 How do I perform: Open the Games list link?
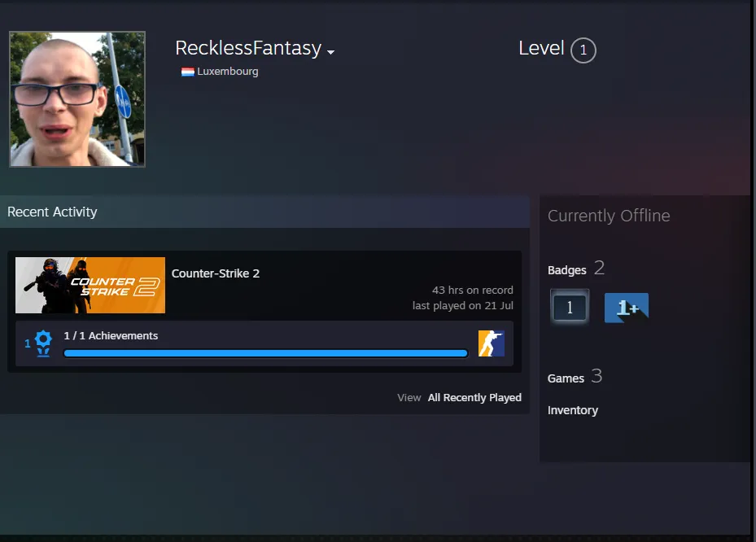click(566, 378)
